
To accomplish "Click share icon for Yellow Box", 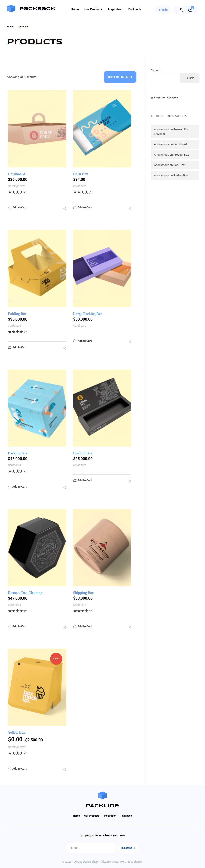I will click(x=65, y=770).
